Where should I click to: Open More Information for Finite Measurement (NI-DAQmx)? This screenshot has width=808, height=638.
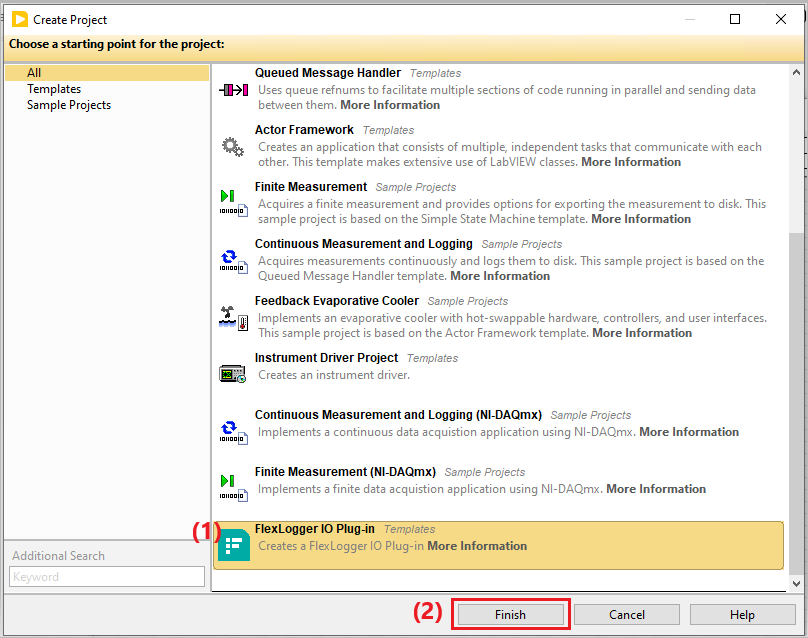point(656,489)
